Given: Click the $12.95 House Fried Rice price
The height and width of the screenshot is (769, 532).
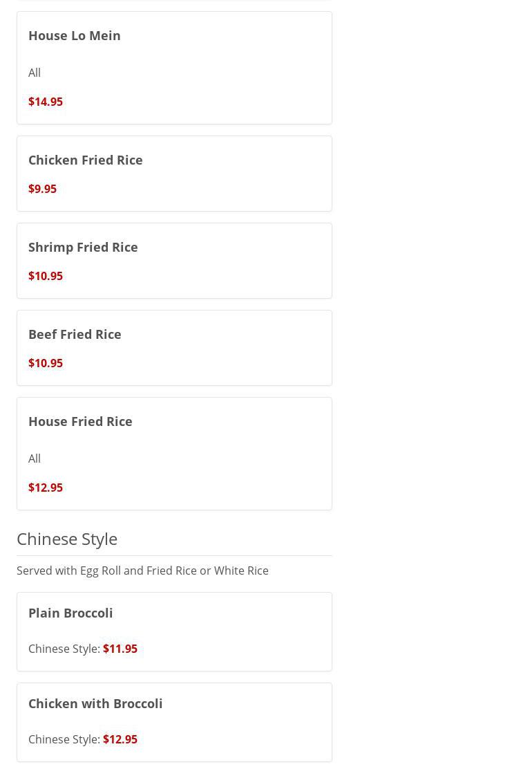Looking at the screenshot, I should pos(46,488).
